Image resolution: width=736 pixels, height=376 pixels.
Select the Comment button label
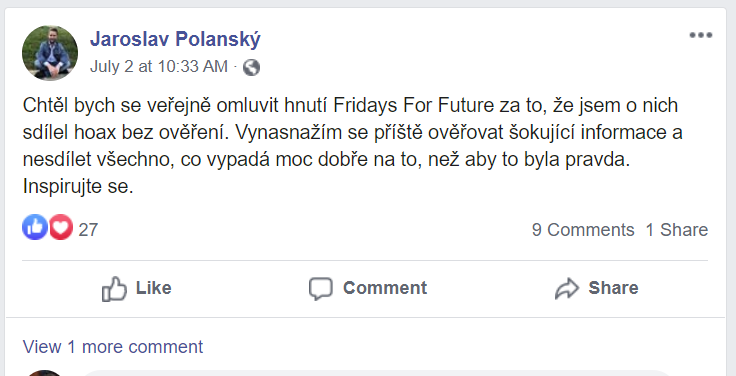pos(385,288)
